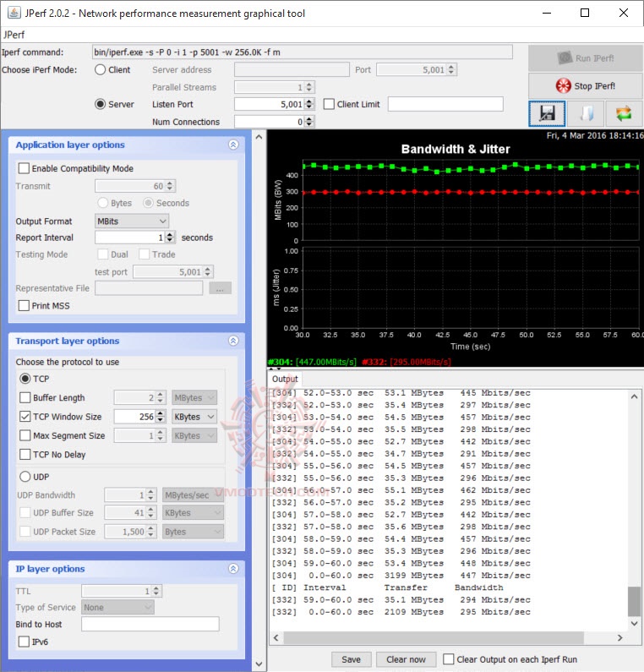
Task: Enable Buffer Length checkbox
Action: [x=25, y=398]
